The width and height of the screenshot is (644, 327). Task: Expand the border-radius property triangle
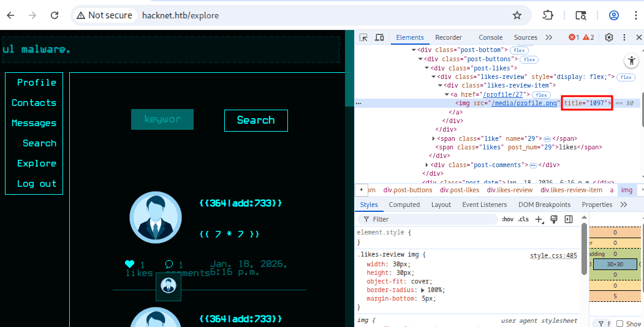[422, 290]
